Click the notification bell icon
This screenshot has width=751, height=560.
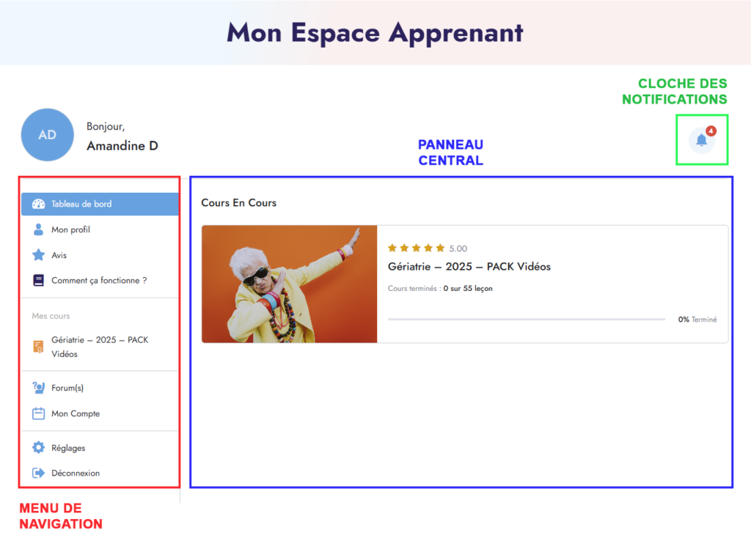701,140
